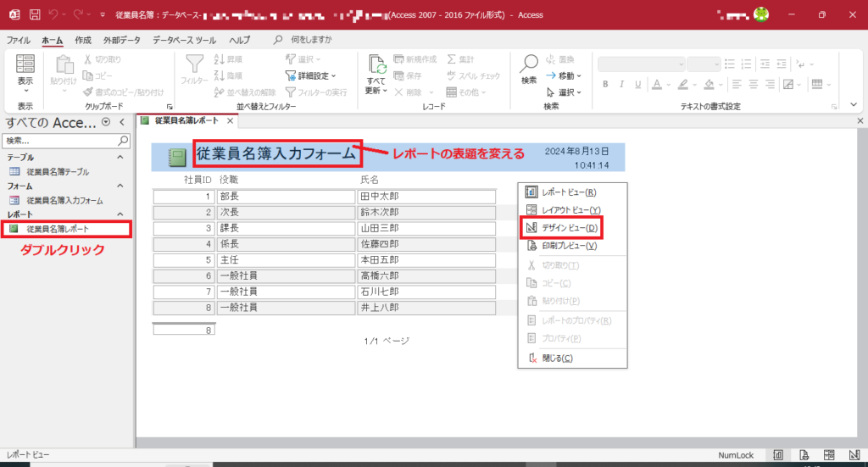Open the ヘルプ tab
868x467 pixels.
240,40
